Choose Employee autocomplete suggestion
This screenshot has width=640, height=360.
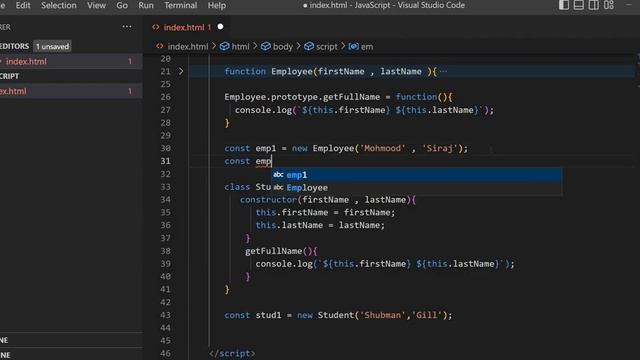[417, 187]
